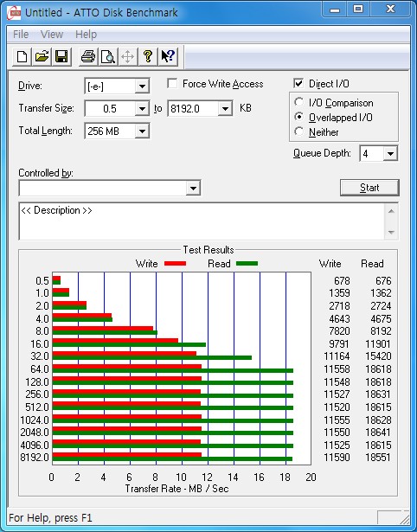
Task: Uncheck the Direct I/O checkbox
Action: pos(298,83)
